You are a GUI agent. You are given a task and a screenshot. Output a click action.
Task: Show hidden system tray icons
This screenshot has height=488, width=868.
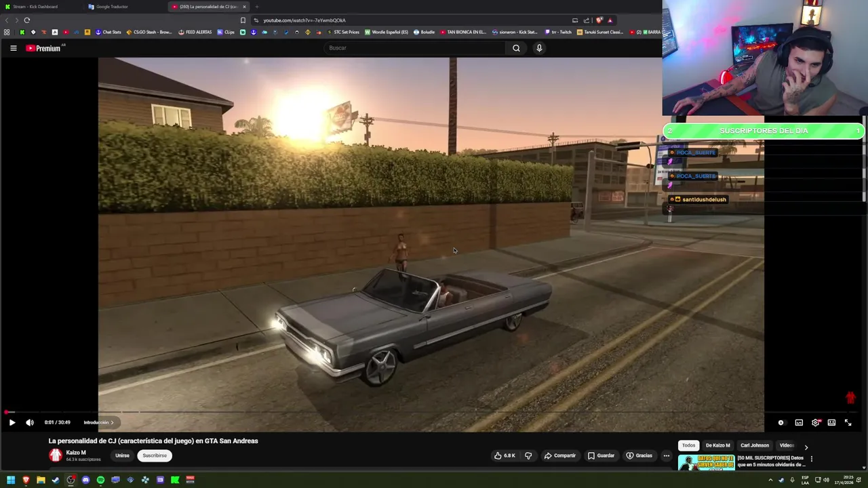click(x=770, y=480)
